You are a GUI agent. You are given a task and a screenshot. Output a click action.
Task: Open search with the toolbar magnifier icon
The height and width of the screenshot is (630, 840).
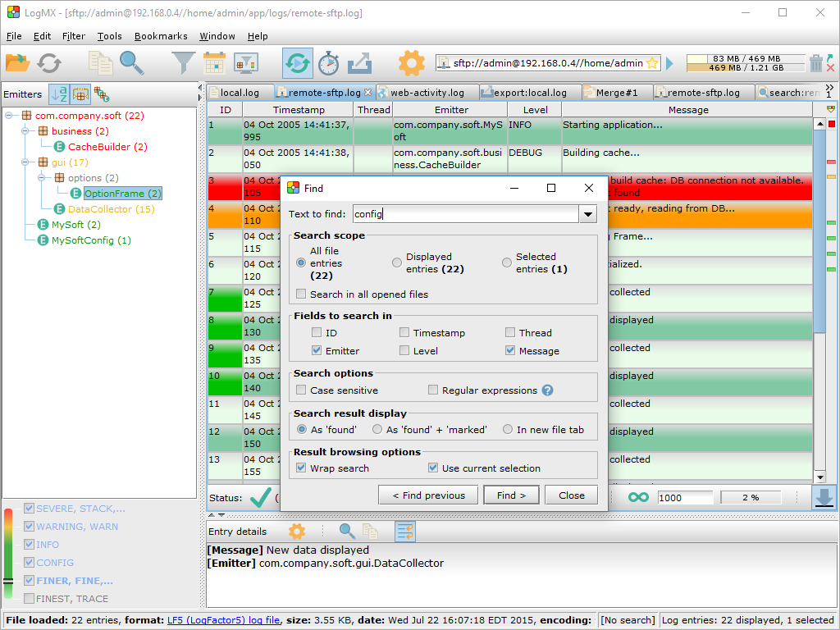(x=131, y=62)
